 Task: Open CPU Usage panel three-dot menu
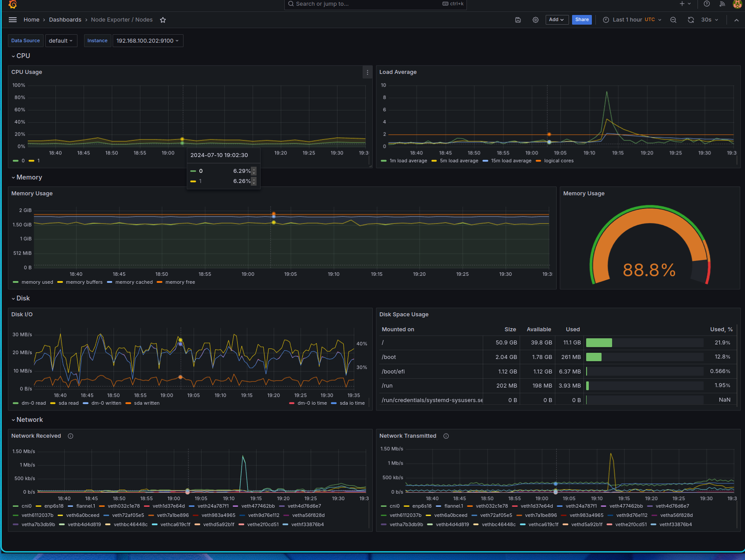tap(367, 73)
